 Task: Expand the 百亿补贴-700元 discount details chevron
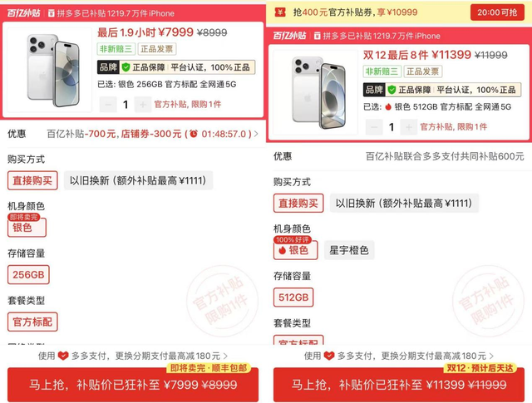click(x=256, y=134)
